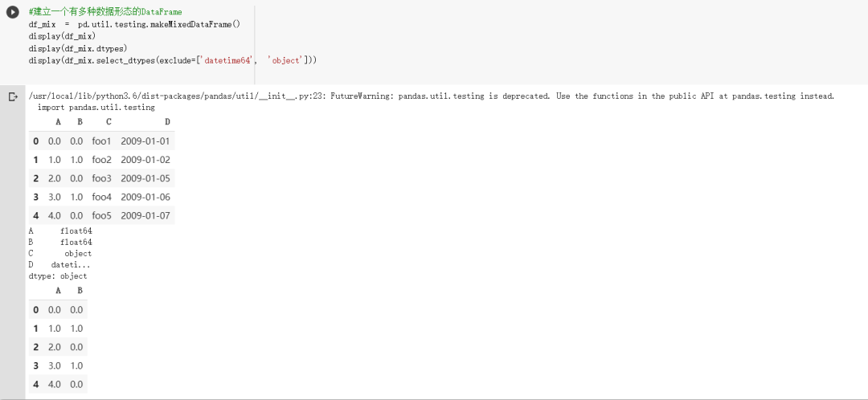Click the 'dateti...' dtype entry
Viewport: 868px width, 400px height.
(x=71, y=264)
